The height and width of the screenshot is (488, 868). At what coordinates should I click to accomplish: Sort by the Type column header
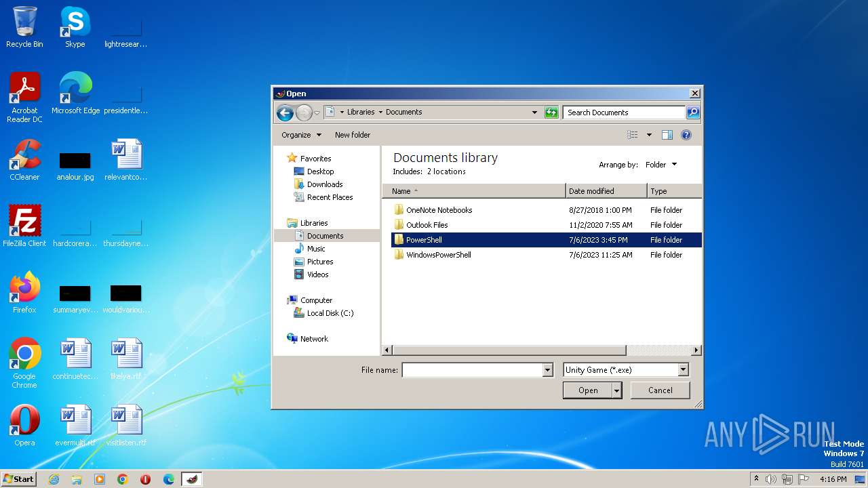point(674,191)
